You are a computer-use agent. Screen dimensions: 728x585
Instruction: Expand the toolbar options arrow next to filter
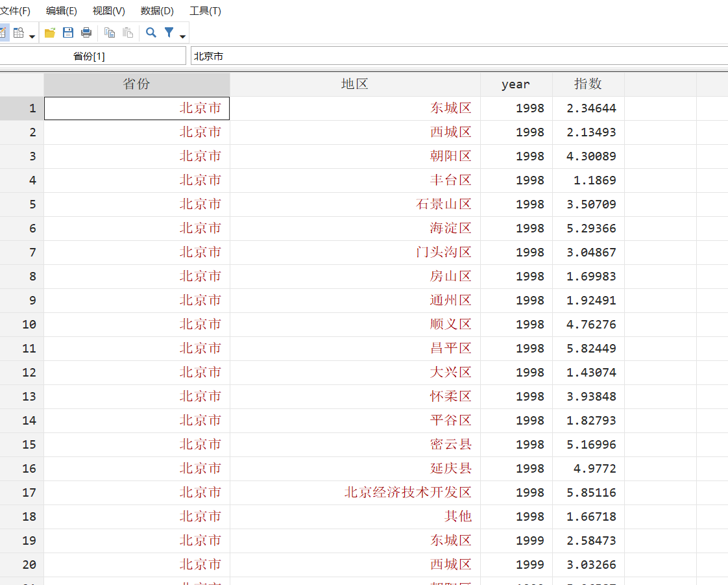pos(182,36)
